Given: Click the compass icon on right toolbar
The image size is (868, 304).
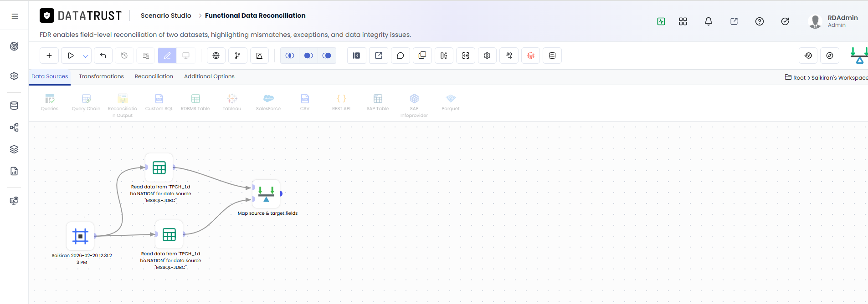Looking at the screenshot, I should [x=830, y=56].
